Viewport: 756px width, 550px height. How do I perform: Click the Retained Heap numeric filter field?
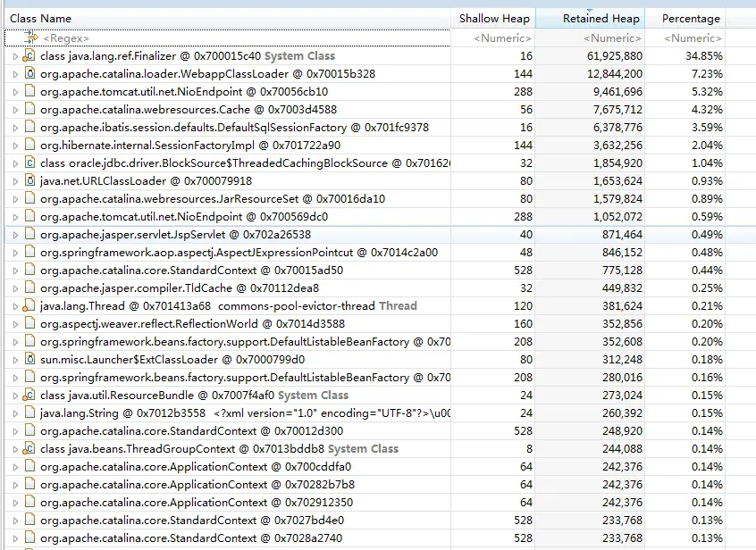(x=590, y=37)
